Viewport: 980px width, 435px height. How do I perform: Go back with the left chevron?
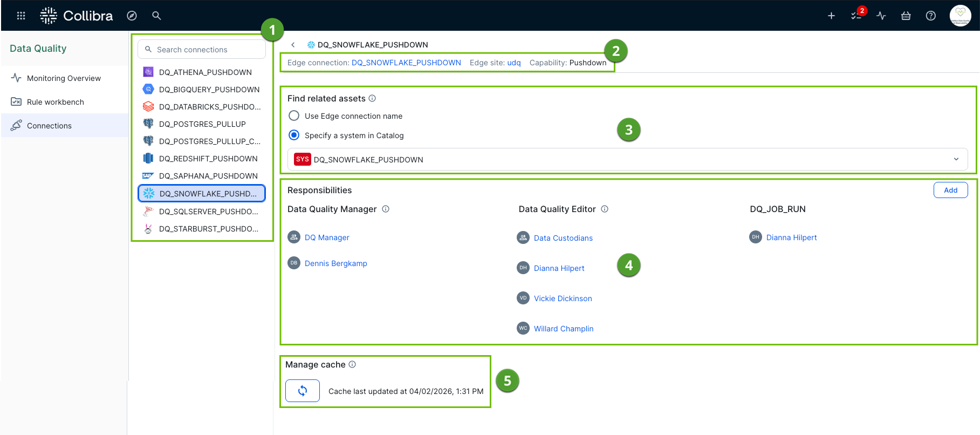click(x=293, y=45)
